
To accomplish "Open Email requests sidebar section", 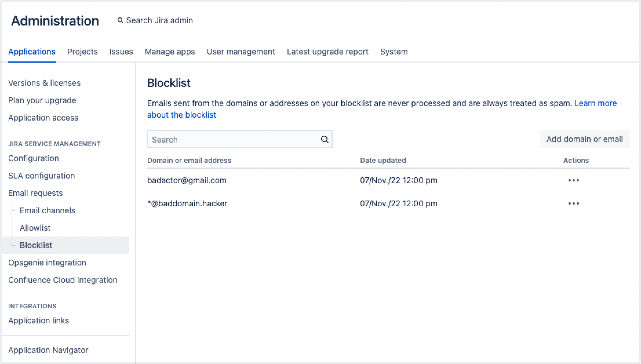I will [35, 193].
